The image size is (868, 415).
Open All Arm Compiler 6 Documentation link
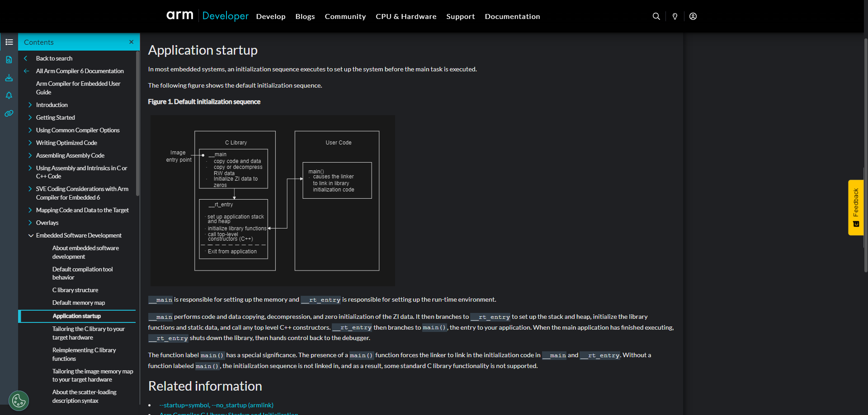(x=80, y=71)
